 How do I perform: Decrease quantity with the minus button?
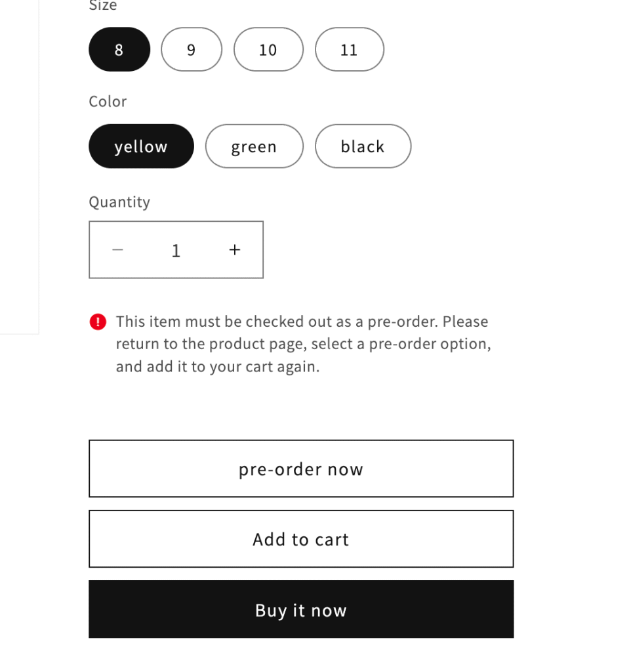(117, 249)
